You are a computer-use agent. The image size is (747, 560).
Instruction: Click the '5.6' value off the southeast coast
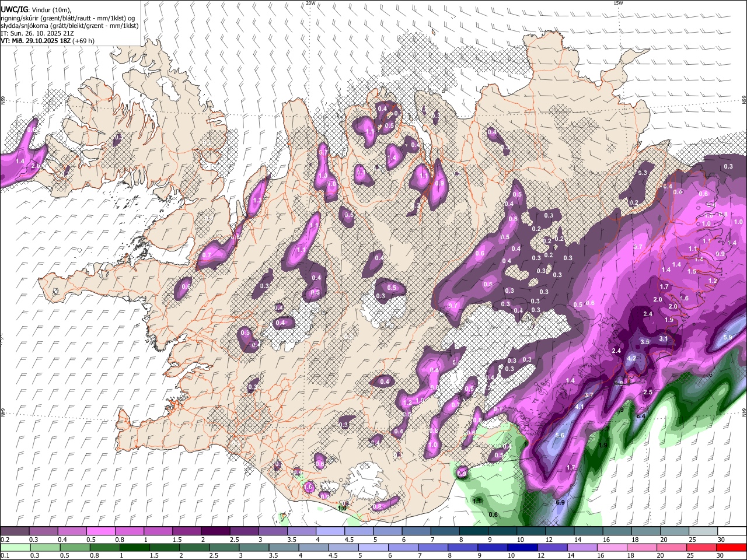tap(560, 435)
